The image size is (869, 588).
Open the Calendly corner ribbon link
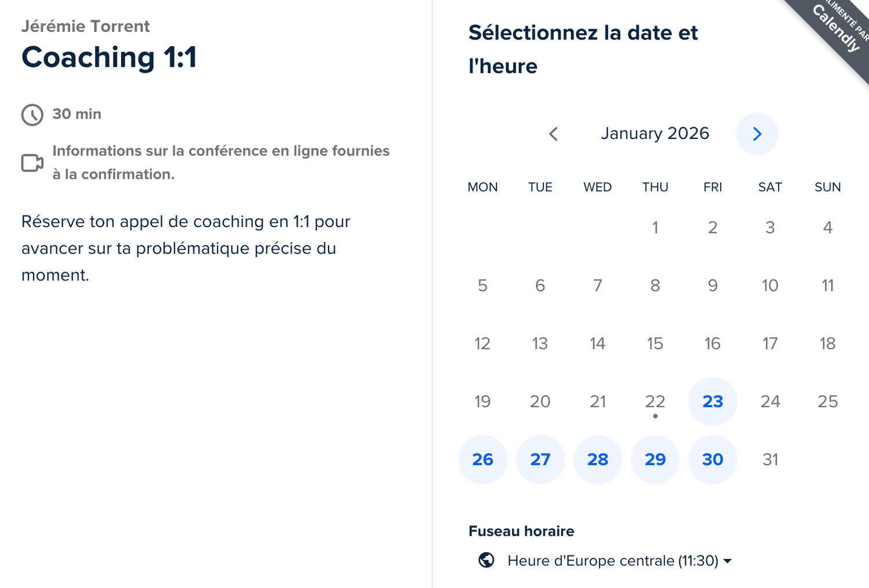837,29
